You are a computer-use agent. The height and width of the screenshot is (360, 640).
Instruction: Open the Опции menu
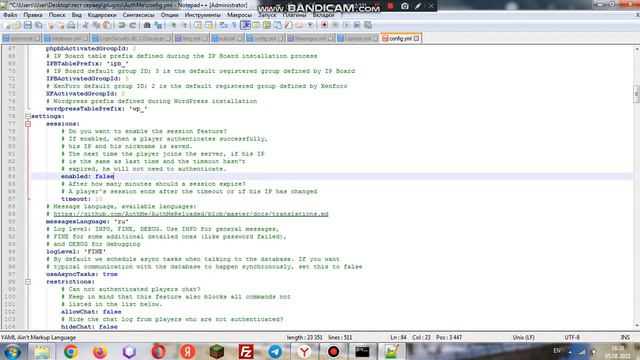click(169, 15)
